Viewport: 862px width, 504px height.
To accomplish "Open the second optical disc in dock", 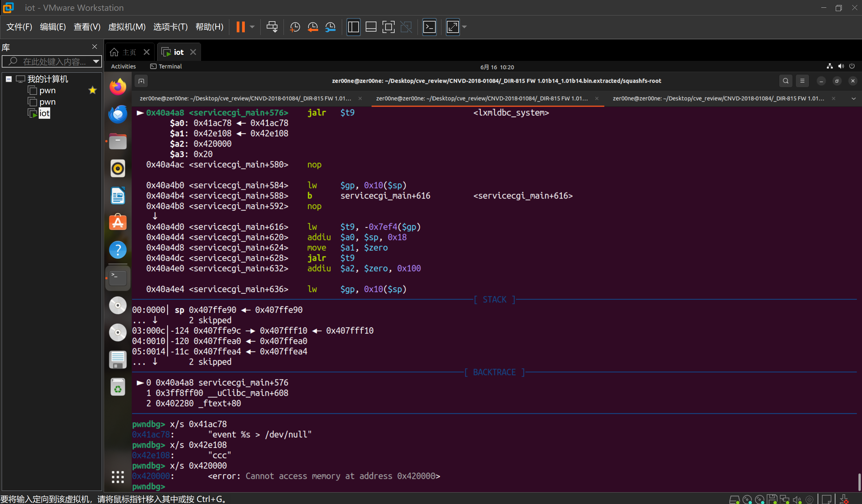I will 118,332.
